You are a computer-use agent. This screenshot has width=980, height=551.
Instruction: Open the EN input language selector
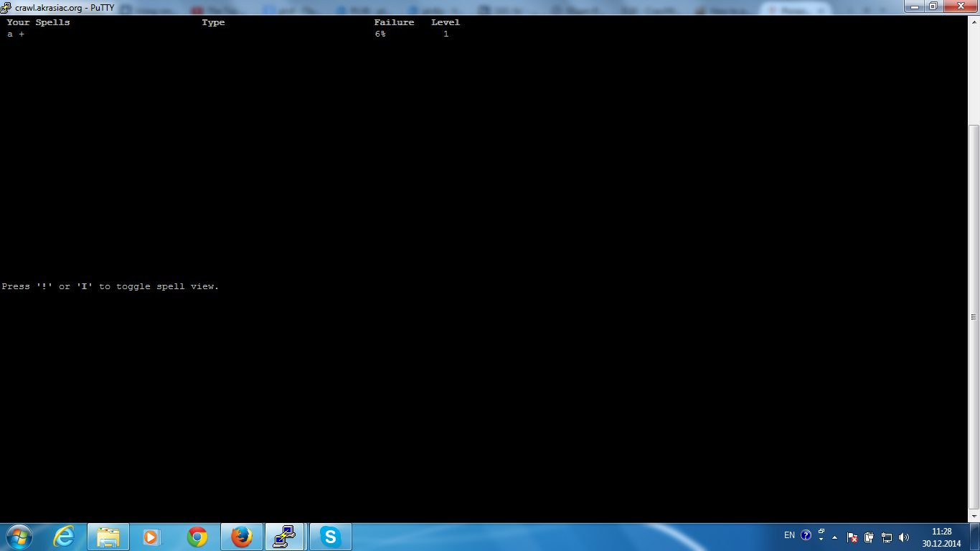[x=789, y=535]
